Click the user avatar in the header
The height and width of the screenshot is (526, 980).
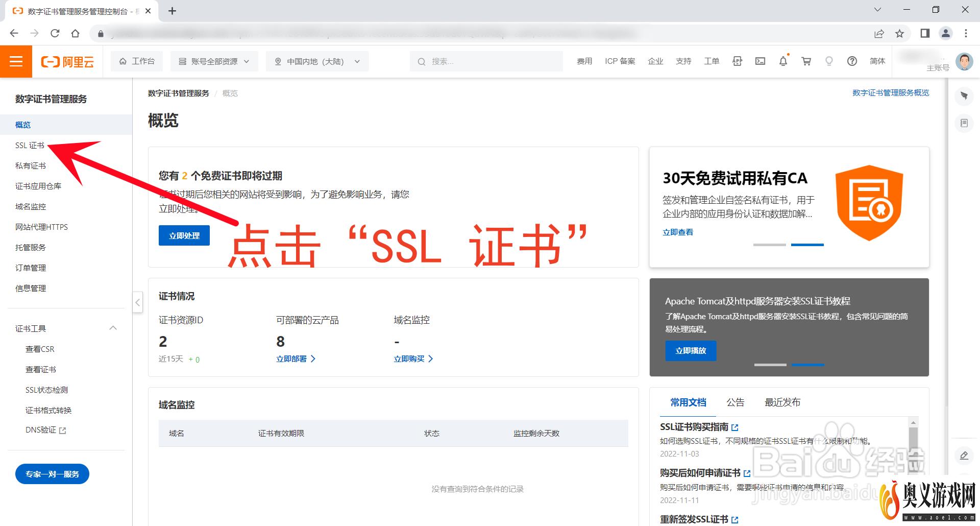[x=964, y=61]
